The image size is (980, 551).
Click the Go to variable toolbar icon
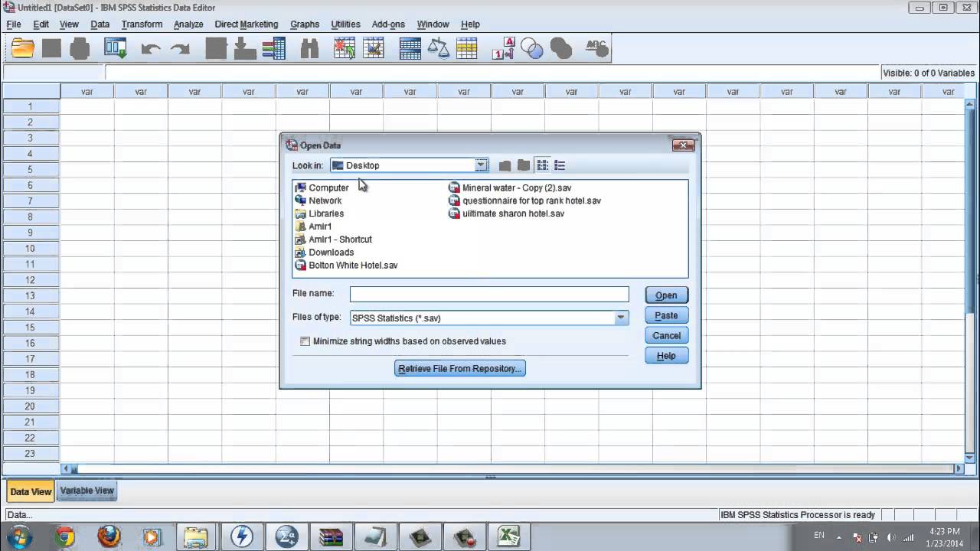pos(245,48)
